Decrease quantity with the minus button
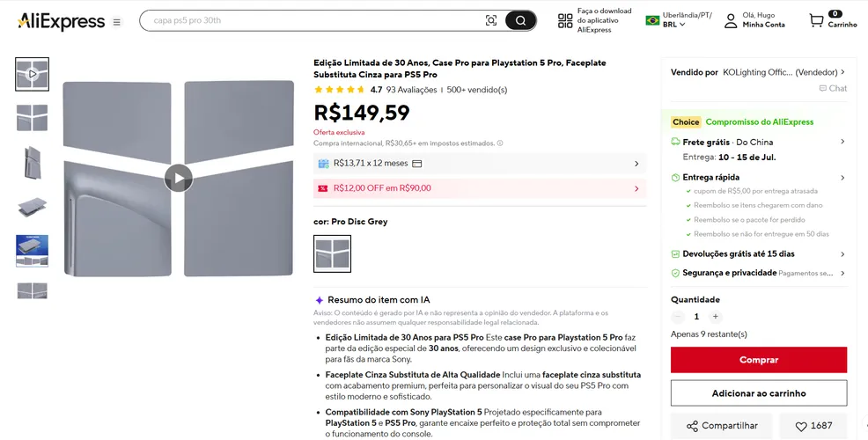Screen dimensions: 868x440 (678, 317)
